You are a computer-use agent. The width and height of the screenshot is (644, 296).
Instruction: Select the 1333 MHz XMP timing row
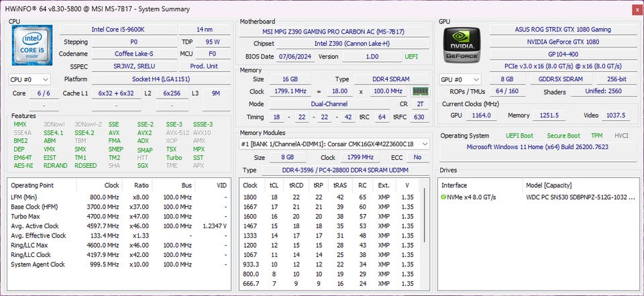click(330, 236)
